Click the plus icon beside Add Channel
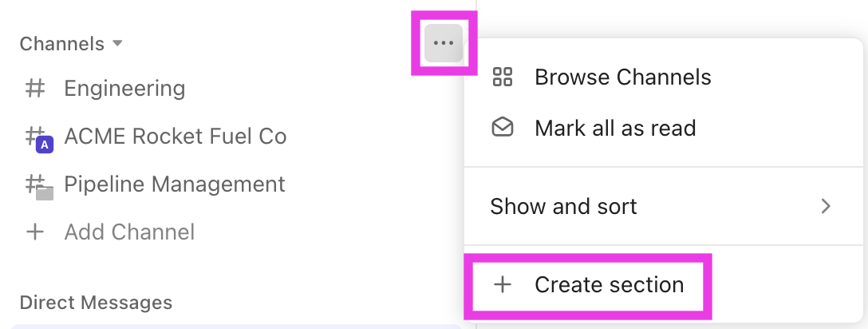The image size is (868, 329). [x=35, y=232]
